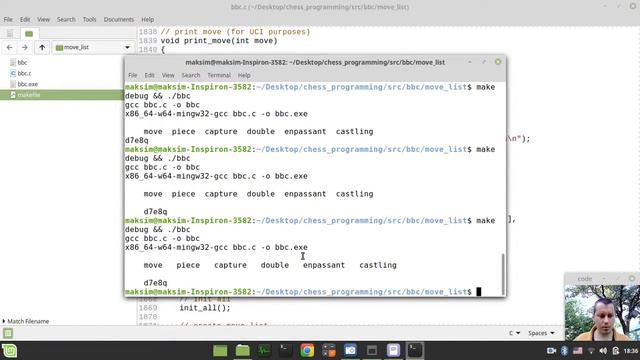Open the editor Edit menu

25,20
